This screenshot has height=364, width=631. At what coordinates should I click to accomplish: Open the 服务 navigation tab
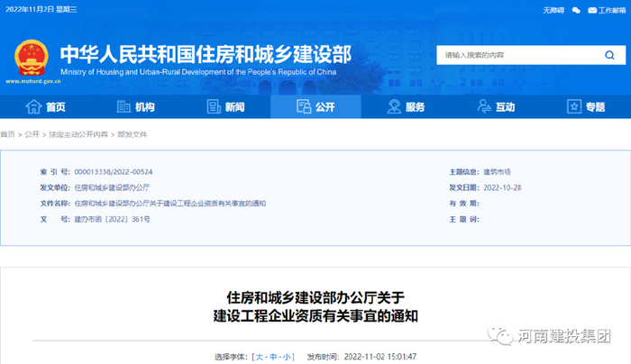406,106
